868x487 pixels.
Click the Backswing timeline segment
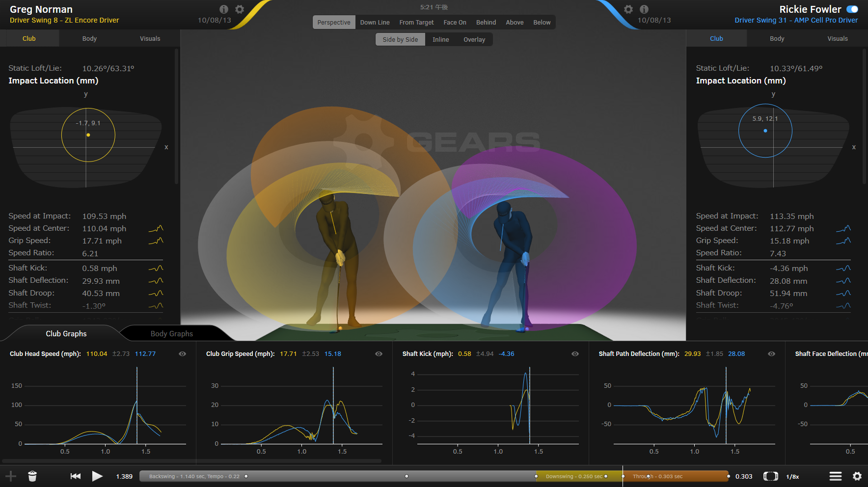(338, 476)
